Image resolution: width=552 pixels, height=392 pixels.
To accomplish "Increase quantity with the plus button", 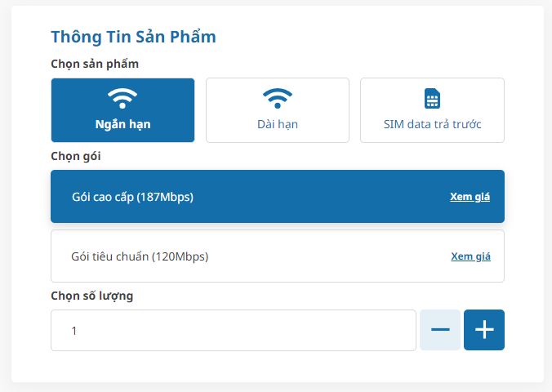I will click(484, 330).
